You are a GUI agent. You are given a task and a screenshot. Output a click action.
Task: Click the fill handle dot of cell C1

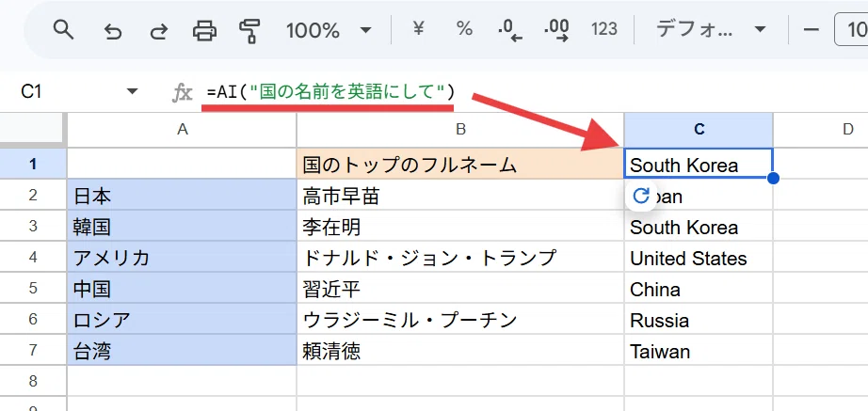pyautogui.click(x=773, y=178)
